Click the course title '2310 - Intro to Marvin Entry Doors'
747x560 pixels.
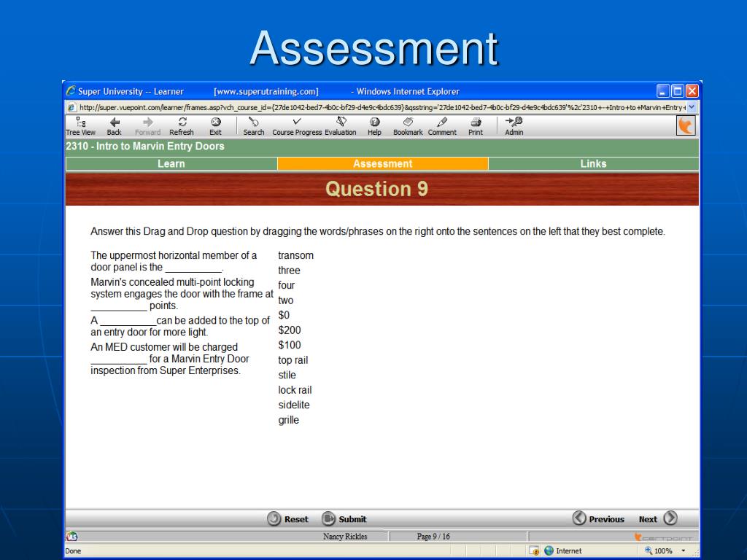(145, 146)
